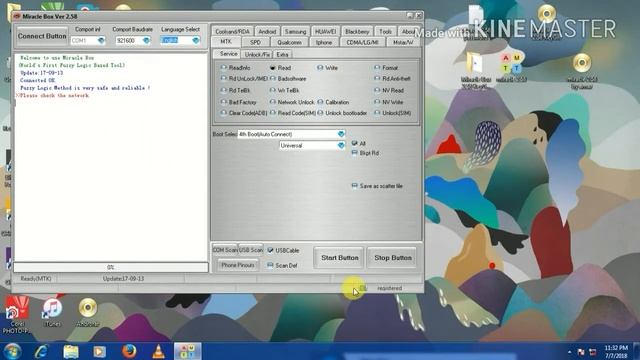Switch to the Miracle Box taskbar button
The height and width of the screenshot is (360, 640).
[188, 351]
